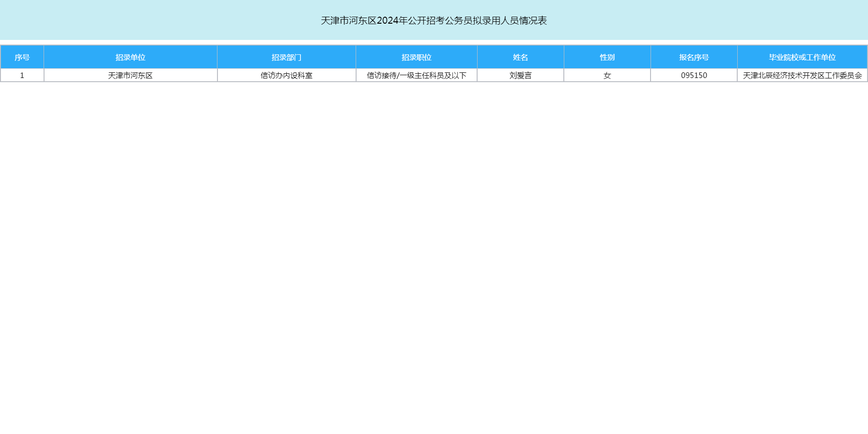Click the 招录职位 column header
This screenshot has height=434, width=868.
pos(416,57)
